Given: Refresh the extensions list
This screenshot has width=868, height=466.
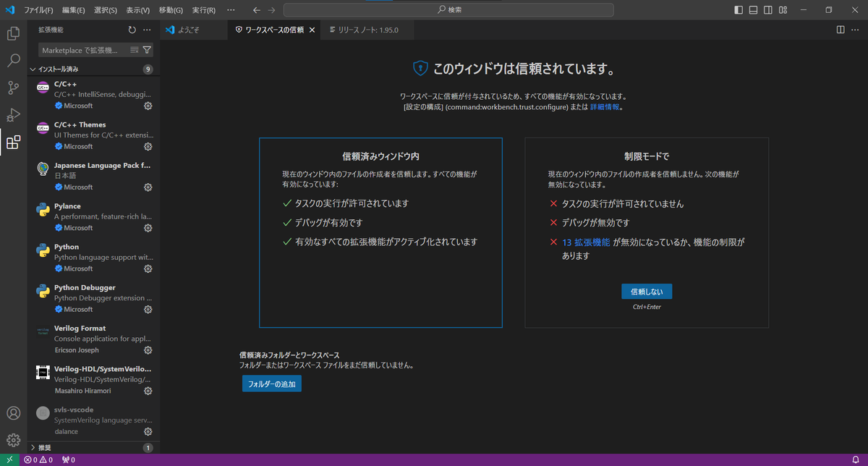Looking at the screenshot, I should click(x=132, y=30).
